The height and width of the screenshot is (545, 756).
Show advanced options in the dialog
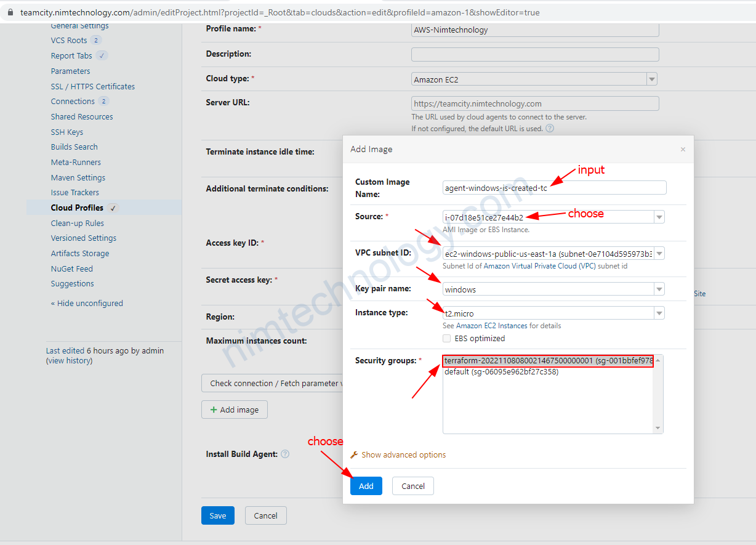point(404,455)
